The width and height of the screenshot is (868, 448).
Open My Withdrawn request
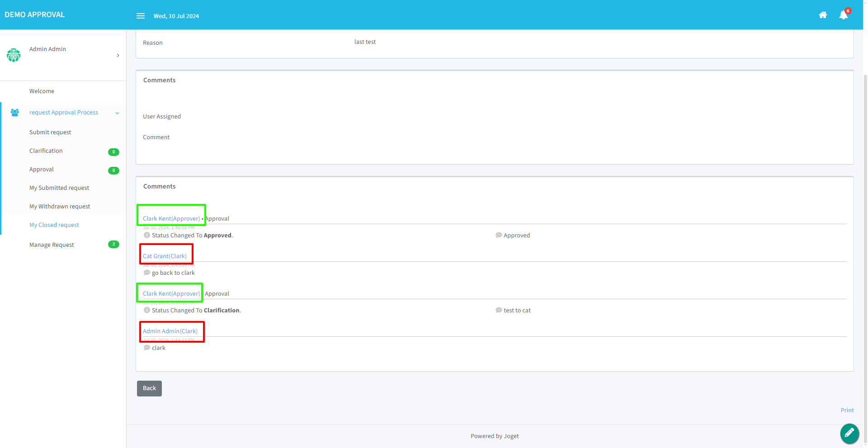pyautogui.click(x=60, y=207)
